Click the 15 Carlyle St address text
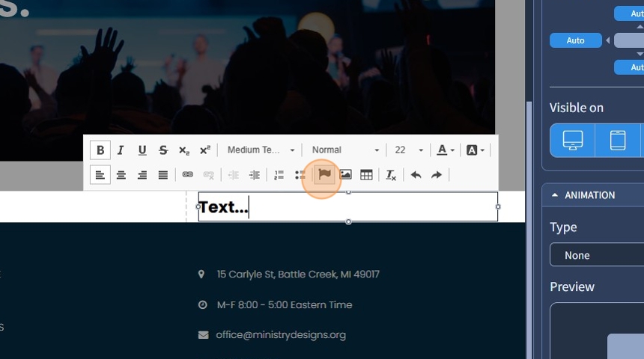The image size is (644, 359). click(x=298, y=274)
